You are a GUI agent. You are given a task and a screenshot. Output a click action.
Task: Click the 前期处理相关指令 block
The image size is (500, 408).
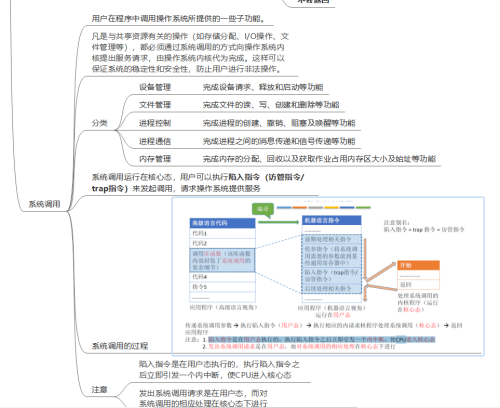pyautogui.click(x=332, y=239)
